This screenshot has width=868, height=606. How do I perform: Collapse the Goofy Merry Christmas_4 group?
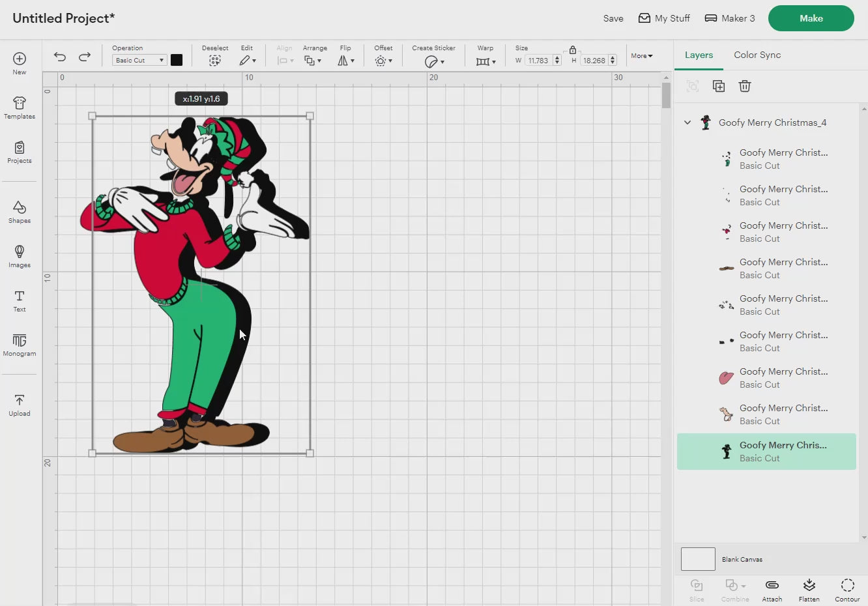click(687, 123)
